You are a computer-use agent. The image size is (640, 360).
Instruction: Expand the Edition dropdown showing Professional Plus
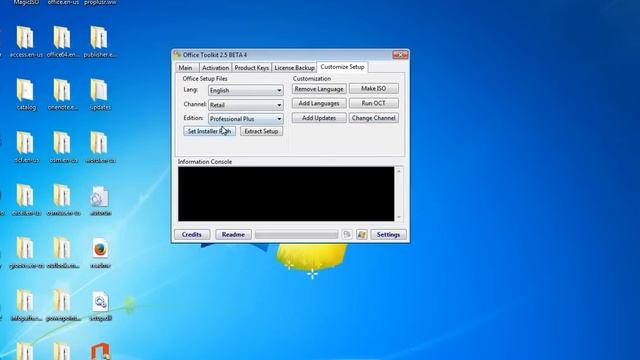coord(246,119)
